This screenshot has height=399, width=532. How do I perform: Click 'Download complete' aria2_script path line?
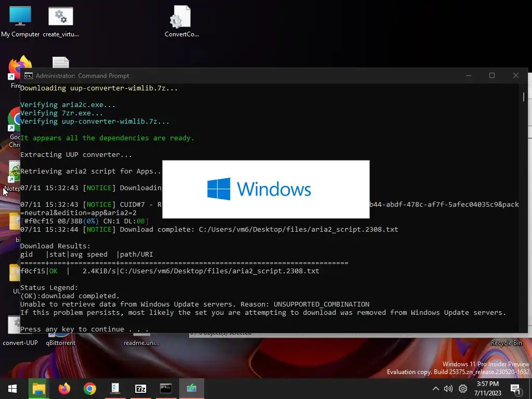[209, 229]
